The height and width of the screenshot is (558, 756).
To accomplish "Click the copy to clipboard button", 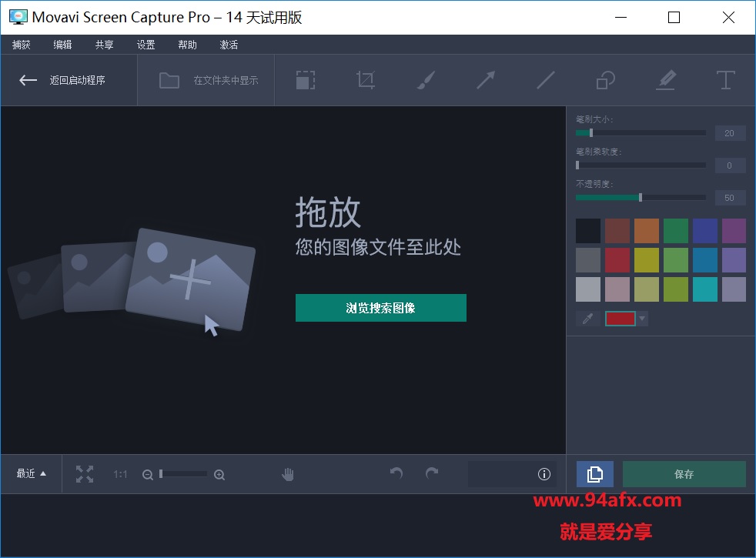I will click(x=595, y=474).
